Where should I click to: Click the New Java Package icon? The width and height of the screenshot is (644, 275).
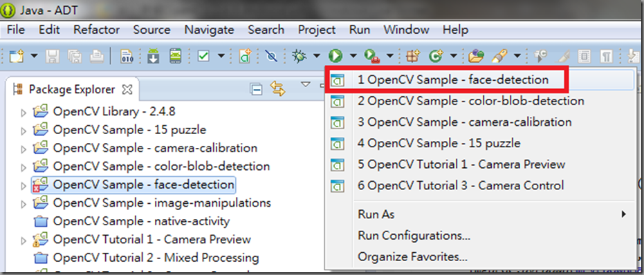413,56
